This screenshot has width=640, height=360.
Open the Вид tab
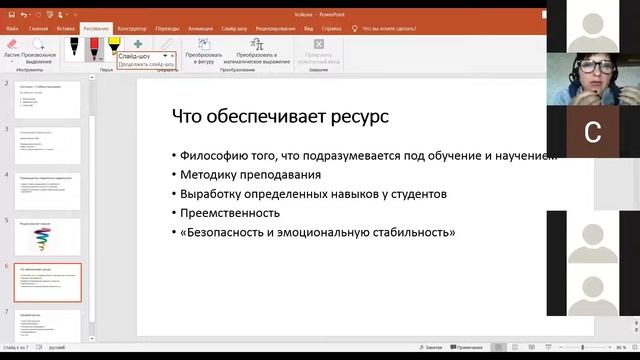[309, 29]
